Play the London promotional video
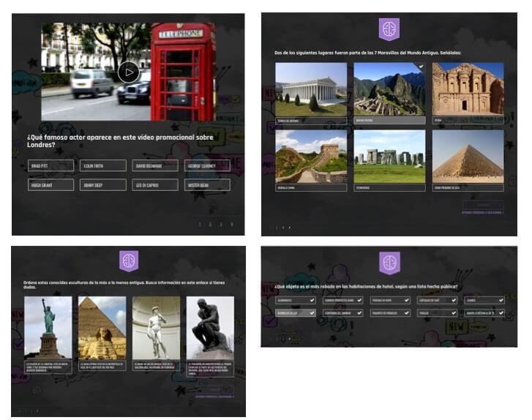 [x=129, y=72]
